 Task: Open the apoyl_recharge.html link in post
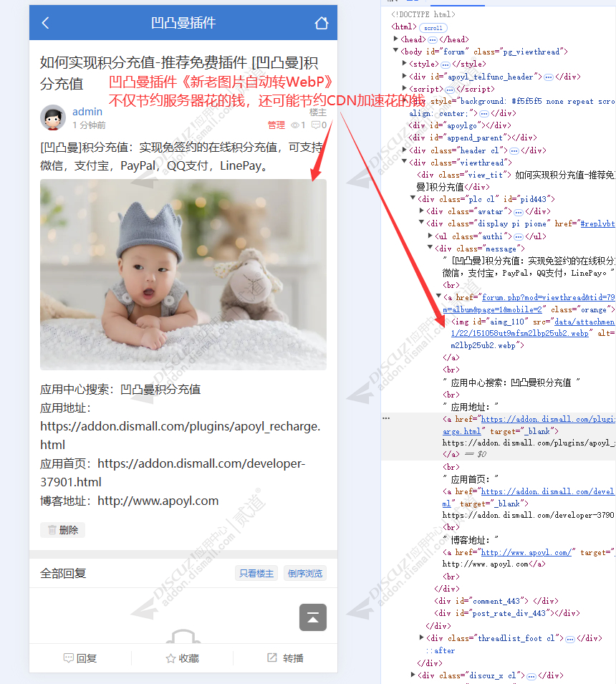coord(181,435)
